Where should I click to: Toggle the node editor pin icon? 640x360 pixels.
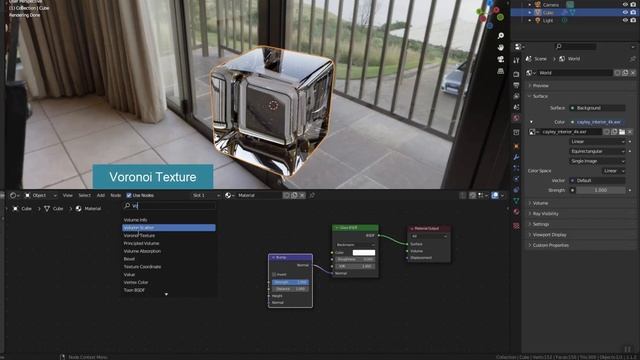tap(312, 196)
